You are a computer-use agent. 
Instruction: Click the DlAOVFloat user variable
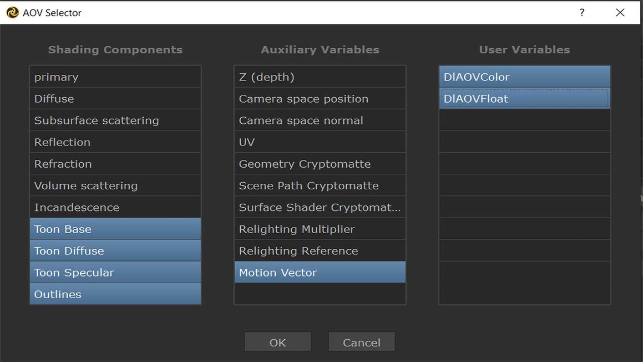[524, 99]
